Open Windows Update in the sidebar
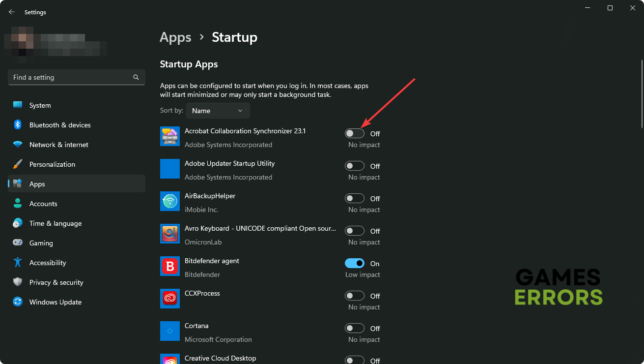The image size is (644, 364). pyautogui.click(x=55, y=302)
